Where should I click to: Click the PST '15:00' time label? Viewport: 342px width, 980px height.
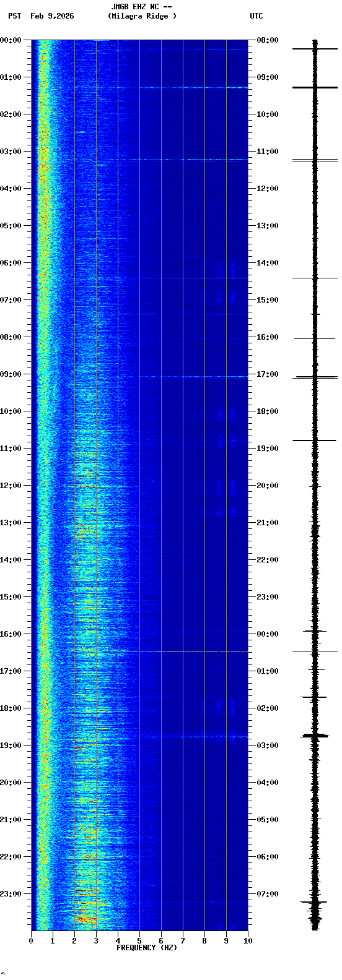coord(11,597)
